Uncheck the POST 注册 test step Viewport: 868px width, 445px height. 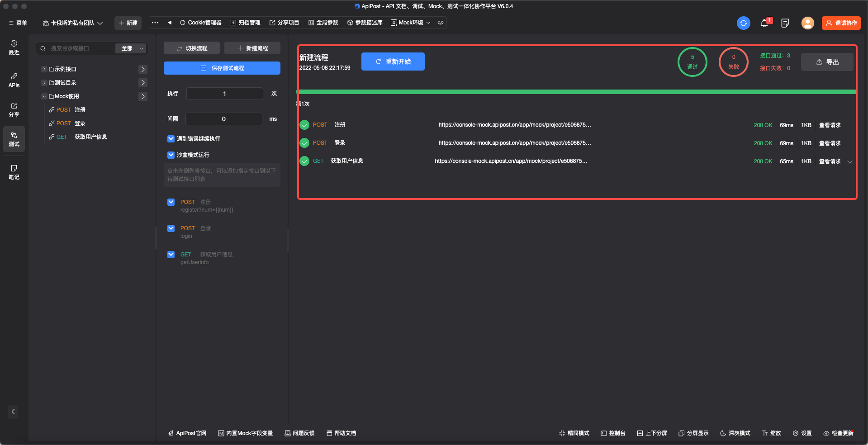coord(171,202)
